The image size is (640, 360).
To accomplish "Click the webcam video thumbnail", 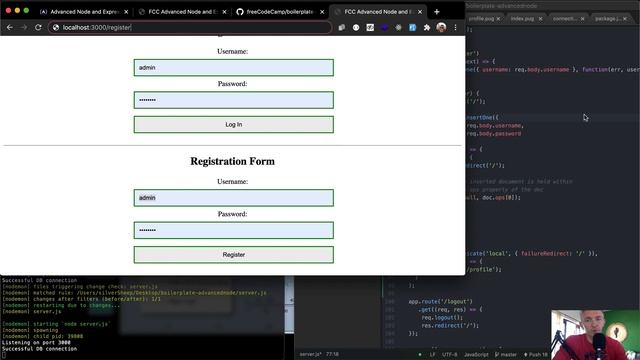I will (596, 335).
